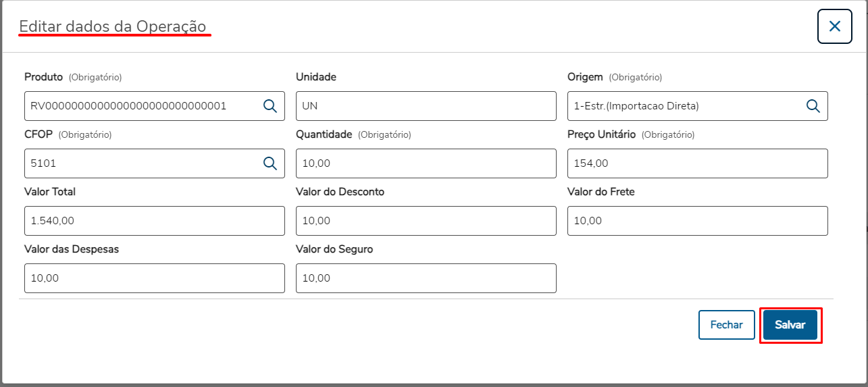Screen dimensions: 868x387
Task: Focus the Valor do Seguro field
Action: (x=426, y=278)
